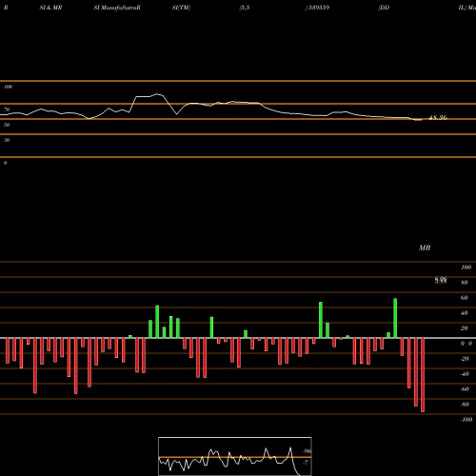
Task: Click the 'MR' panel title
Action: (x=425, y=248)
